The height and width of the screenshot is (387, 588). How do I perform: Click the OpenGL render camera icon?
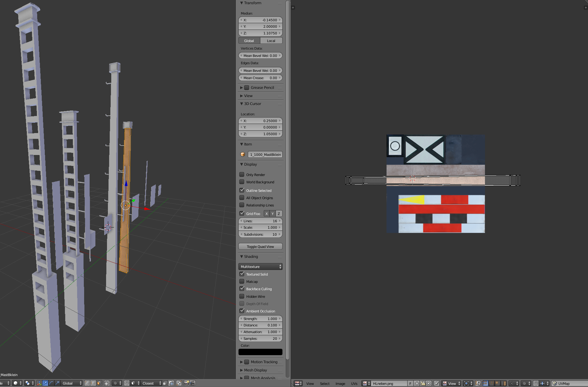point(186,383)
